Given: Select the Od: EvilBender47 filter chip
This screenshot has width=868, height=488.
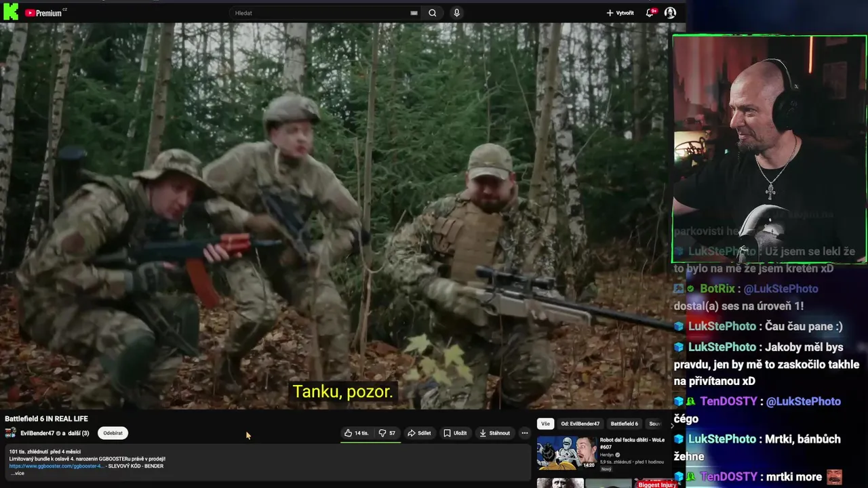Looking at the screenshot, I should tap(580, 424).
